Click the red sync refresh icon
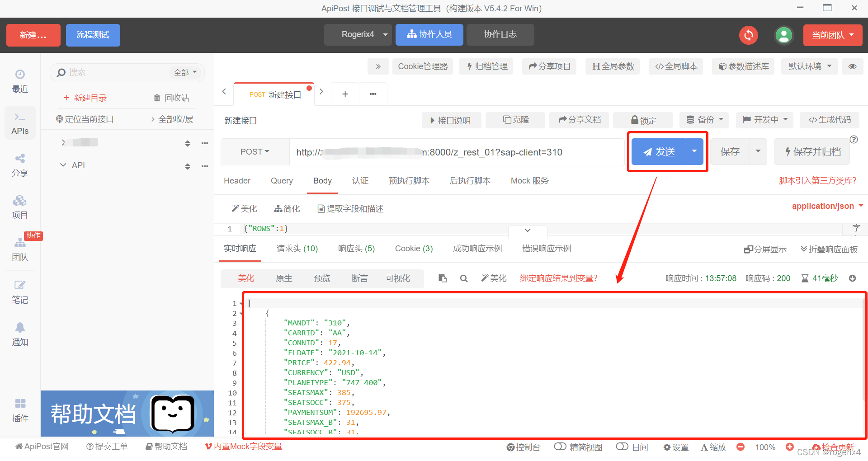Image resolution: width=868 pixels, height=461 pixels. 749,35
